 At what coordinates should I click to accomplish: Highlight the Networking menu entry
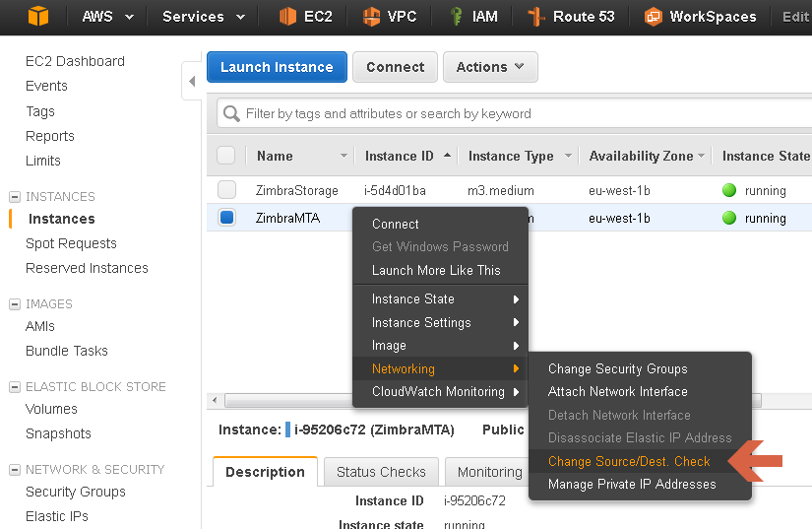(x=440, y=368)
